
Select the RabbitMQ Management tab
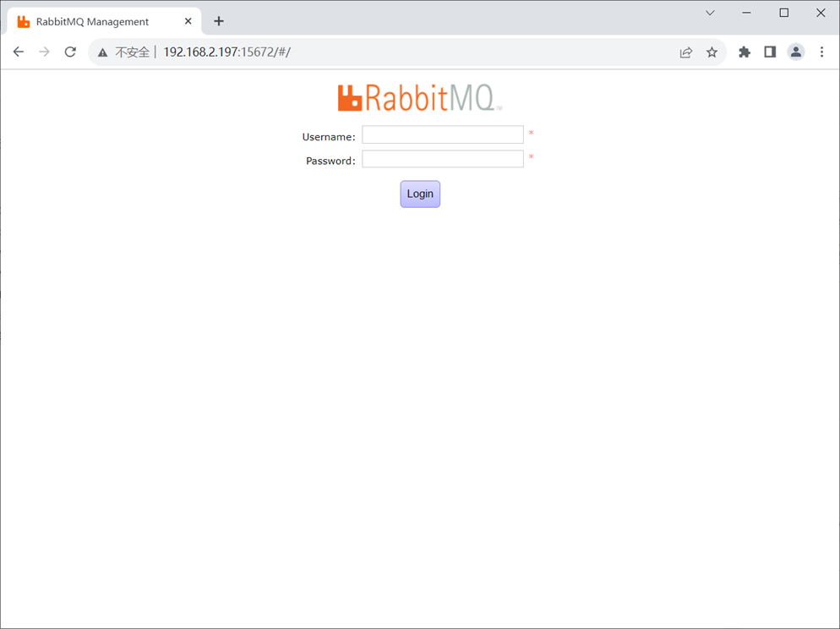pyautogui.click(x=105, y=21)
